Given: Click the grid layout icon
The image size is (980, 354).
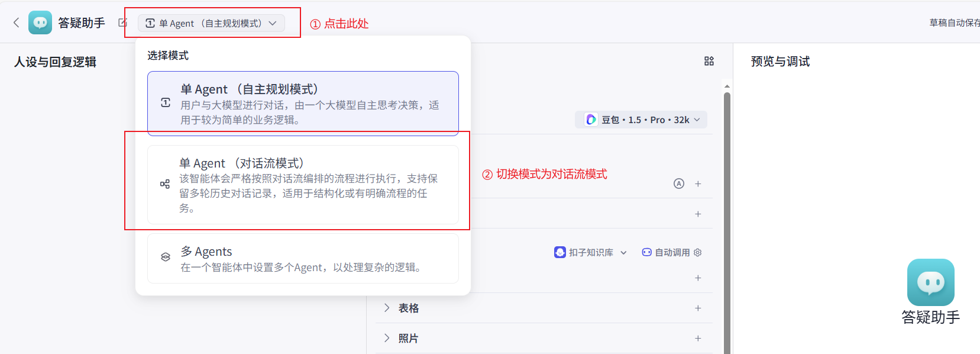Looking at the screenshot, I should [709, 61].
